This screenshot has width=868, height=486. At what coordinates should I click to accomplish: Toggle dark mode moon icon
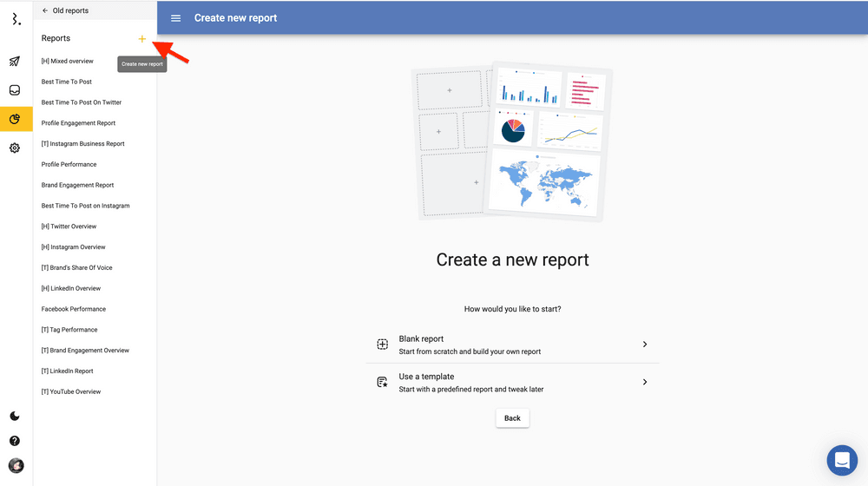pos(15,417)
